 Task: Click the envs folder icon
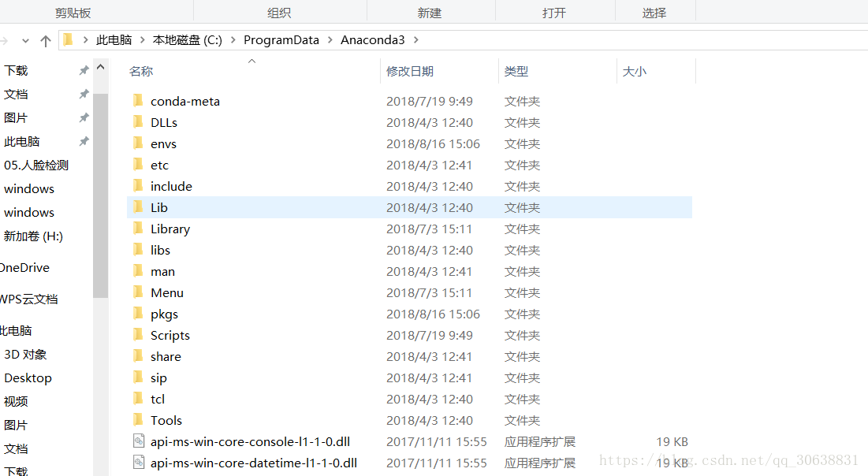coord(138,143)
